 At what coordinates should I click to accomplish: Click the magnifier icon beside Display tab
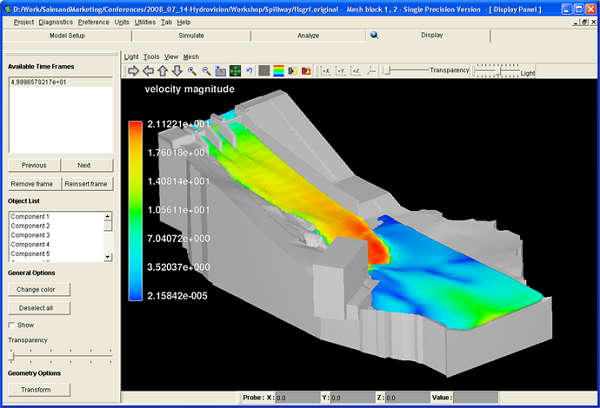pyautogui.click(x=374, y=35)
